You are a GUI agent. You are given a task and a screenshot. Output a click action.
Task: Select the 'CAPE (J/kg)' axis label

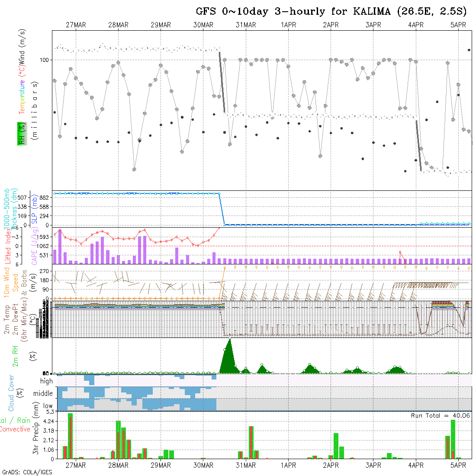pyautogui.click(x=35, y=246)
